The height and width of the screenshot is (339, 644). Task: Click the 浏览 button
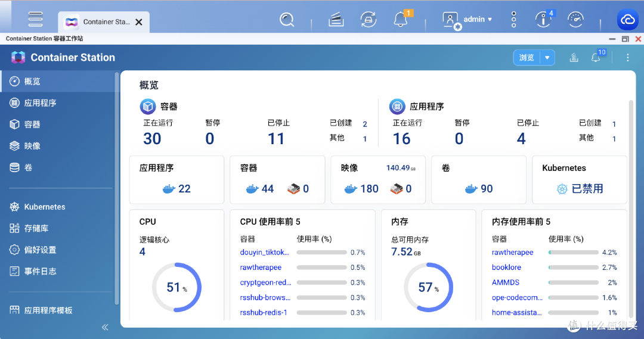coord(527,57)
